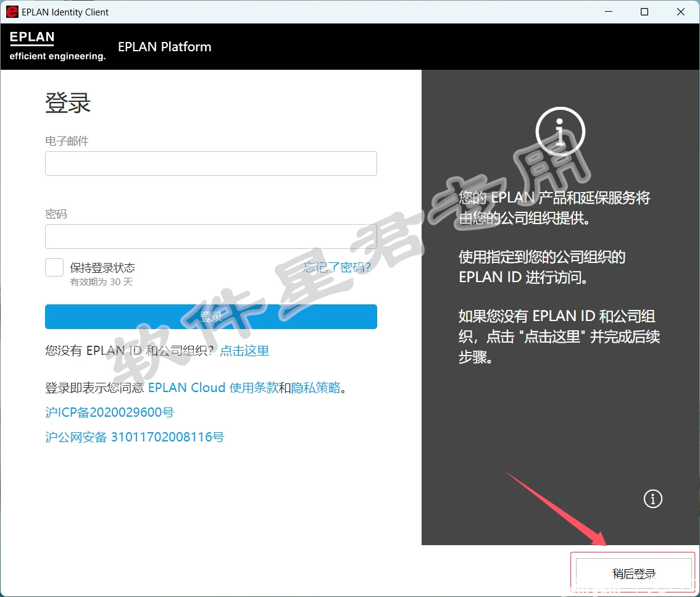Enable the keep me signed in checkbox
The image size is (700, 597).
tap(54, 267)
